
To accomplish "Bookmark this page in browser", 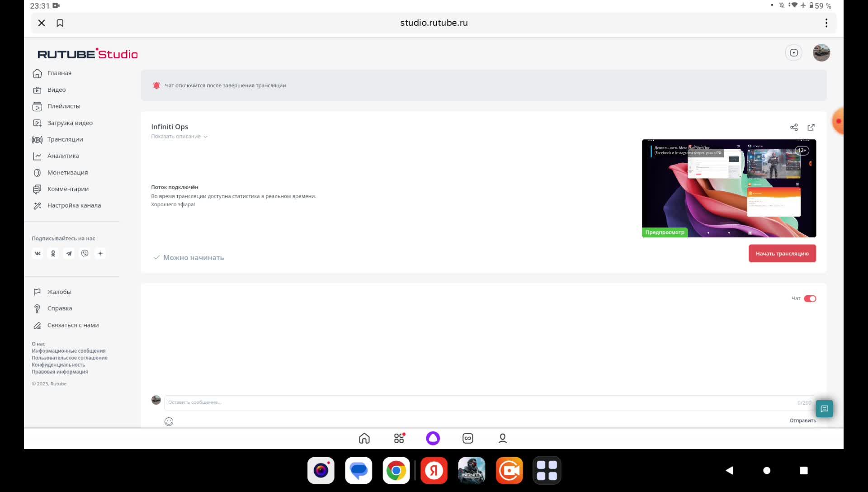I will click(60, 23).
